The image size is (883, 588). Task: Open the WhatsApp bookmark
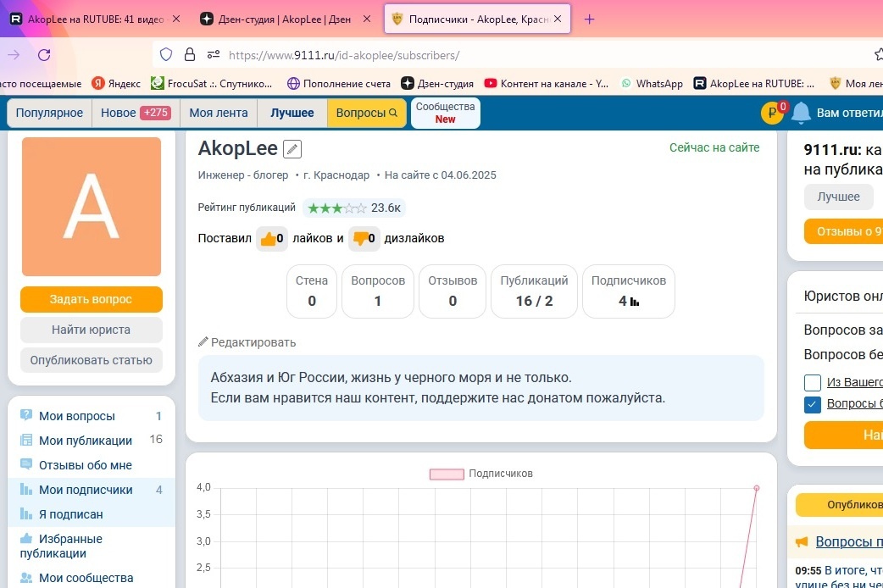[653, 83]
